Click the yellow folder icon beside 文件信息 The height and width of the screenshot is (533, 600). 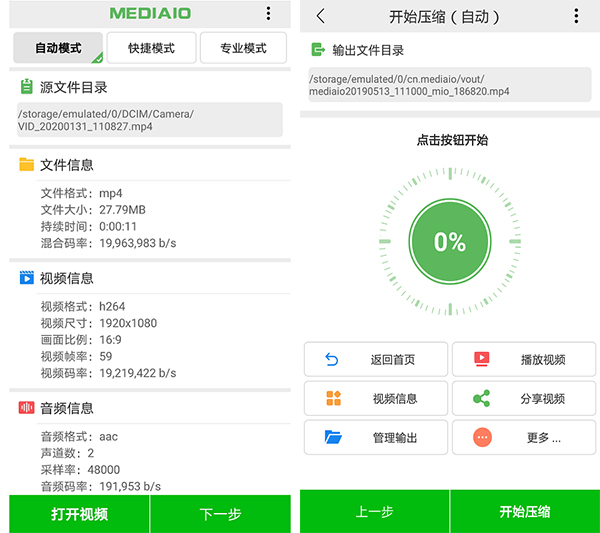coord(26,165)
